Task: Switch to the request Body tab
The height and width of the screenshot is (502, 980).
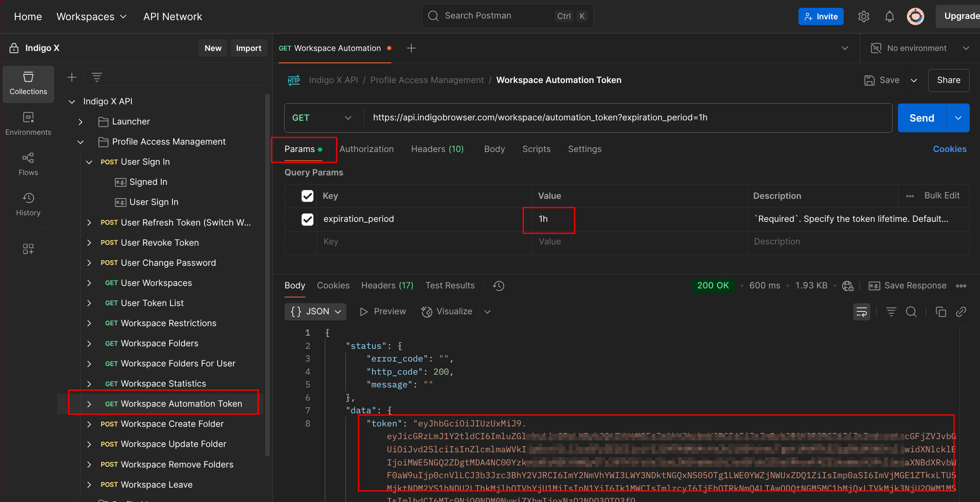Action: 494,149
